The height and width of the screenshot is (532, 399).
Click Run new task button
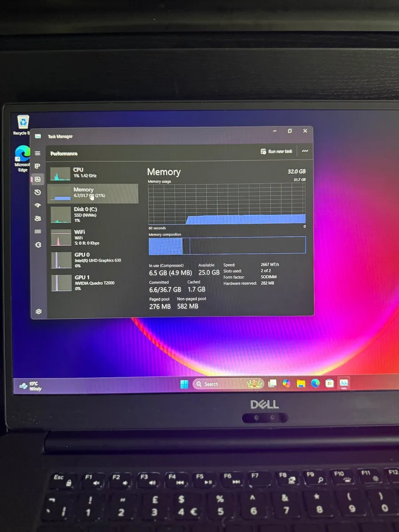277,152
